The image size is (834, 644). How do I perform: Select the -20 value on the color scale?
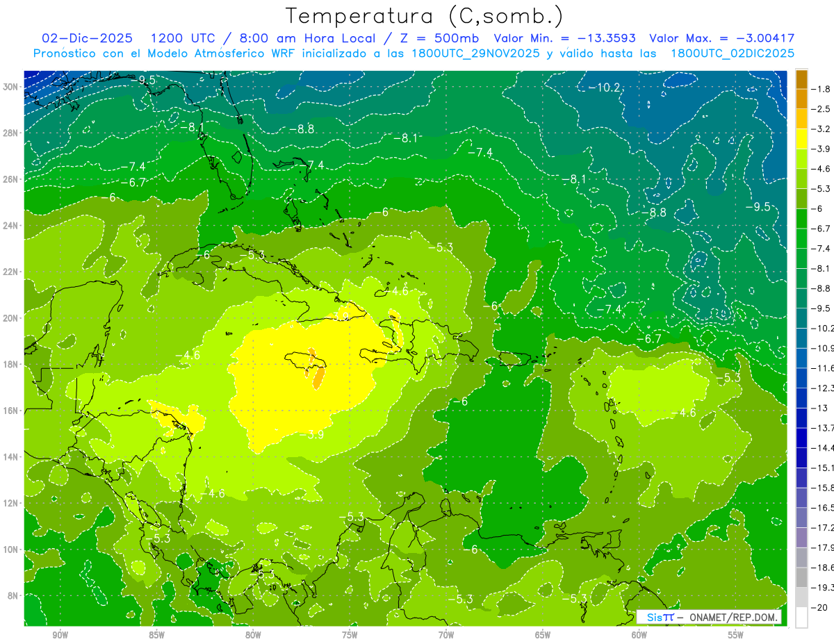(820, 607)
